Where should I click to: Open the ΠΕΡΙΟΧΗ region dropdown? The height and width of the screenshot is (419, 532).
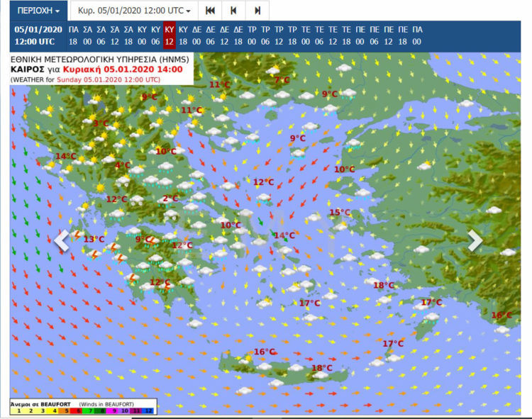(x=38, y=11)
